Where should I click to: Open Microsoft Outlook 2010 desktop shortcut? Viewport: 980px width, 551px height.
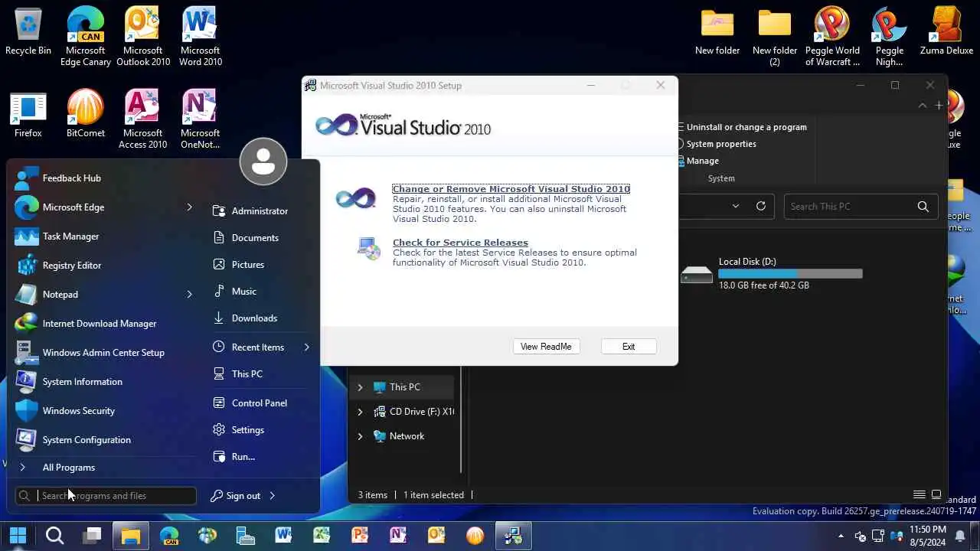[x=143, y=37]
